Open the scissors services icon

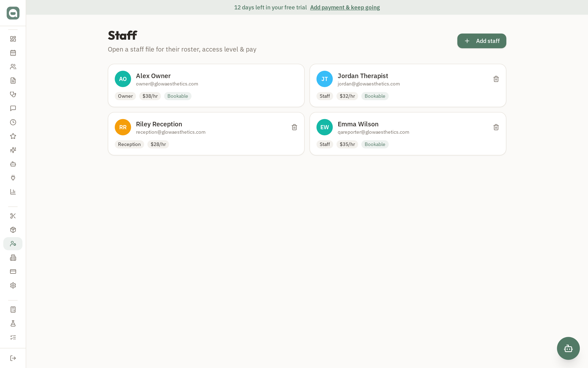pyautogui.click(x=13, y=216)
